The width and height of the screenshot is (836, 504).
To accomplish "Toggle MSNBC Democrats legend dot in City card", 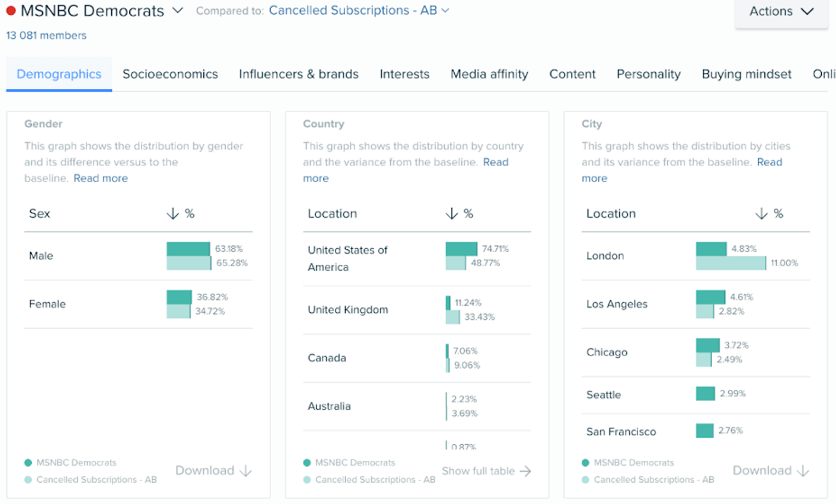I will (x=585, y=463).
